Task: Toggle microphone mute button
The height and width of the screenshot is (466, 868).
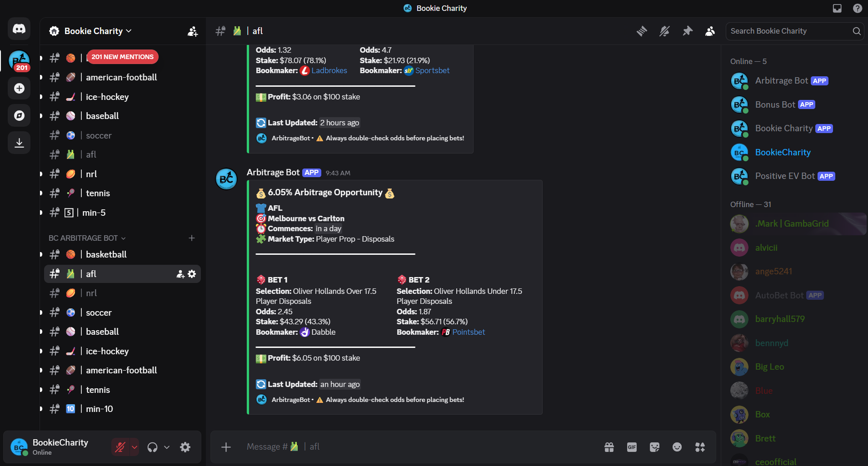Action: coord(120,447)
